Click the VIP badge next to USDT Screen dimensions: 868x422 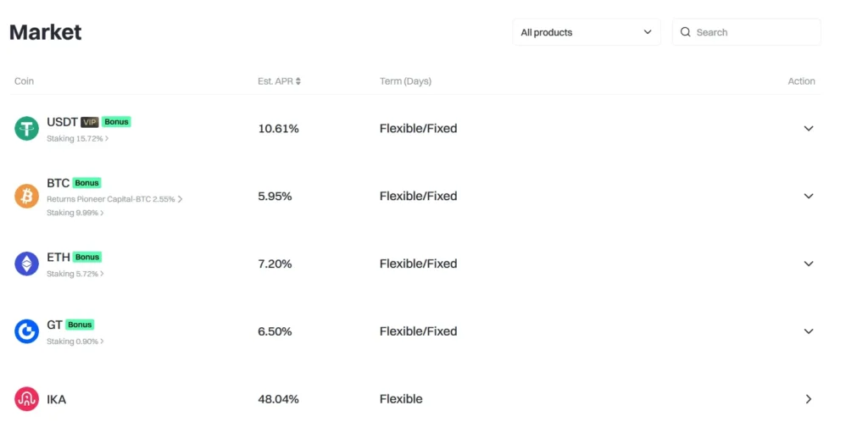[90, 122]
